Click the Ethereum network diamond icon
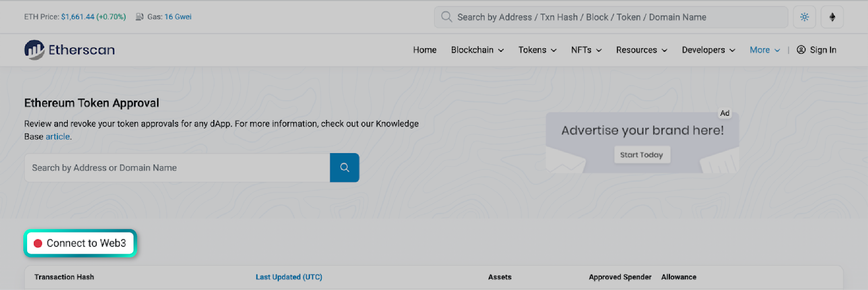Viewport: 868px width, 290px height. (832, 17)
